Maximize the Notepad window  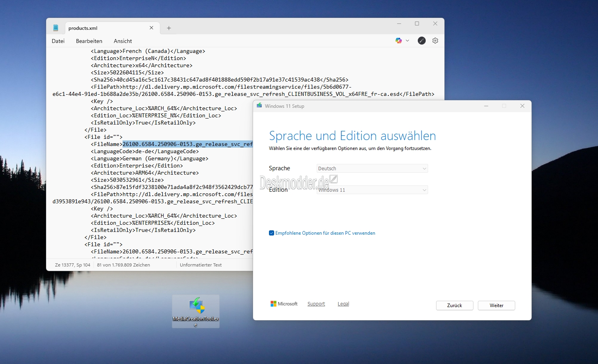pos(417,24)
